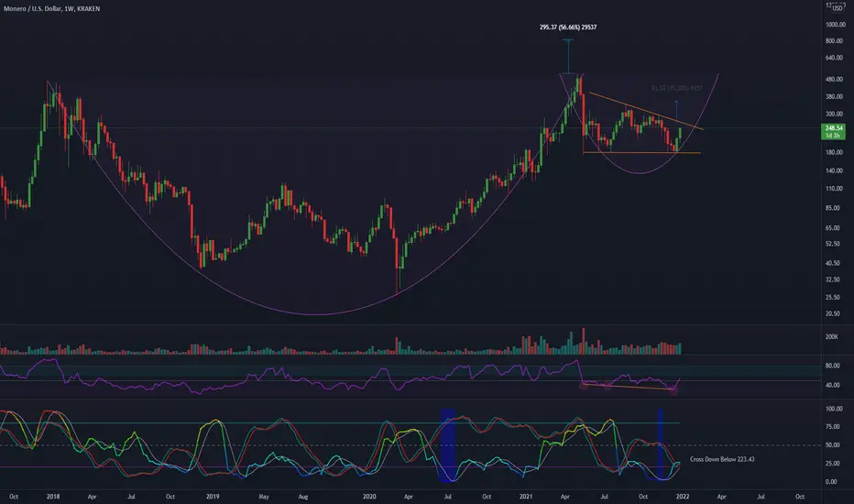Click the 800.00 price axis label
Screen dimensions: 854x504
834,41
